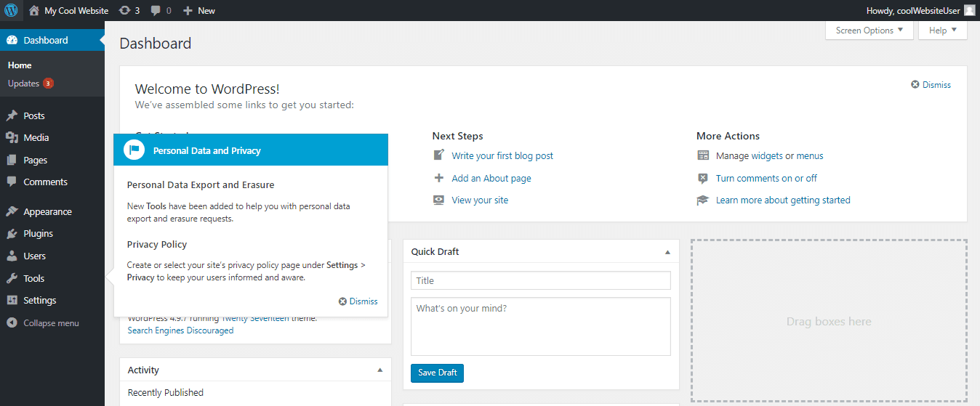Click the Users person icon
The width and height of the screenshot is (980, 406).
(x=12, y=256)
